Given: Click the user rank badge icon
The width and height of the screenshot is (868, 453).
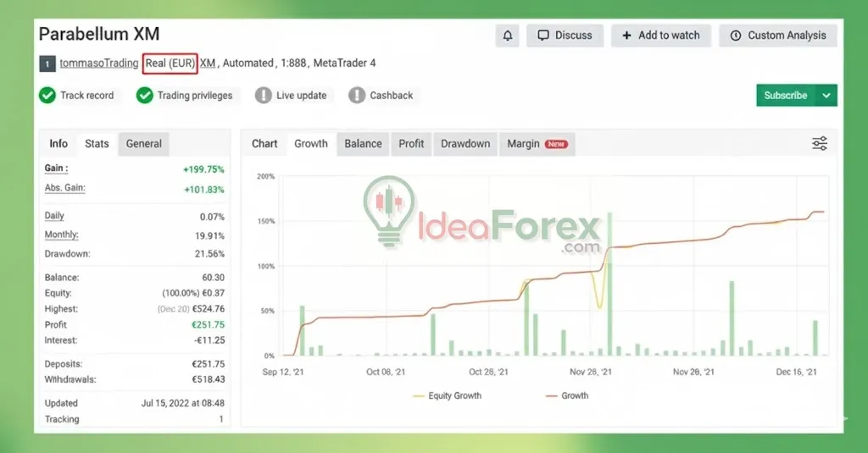Looking at the screenshot, I should [47, 64].
